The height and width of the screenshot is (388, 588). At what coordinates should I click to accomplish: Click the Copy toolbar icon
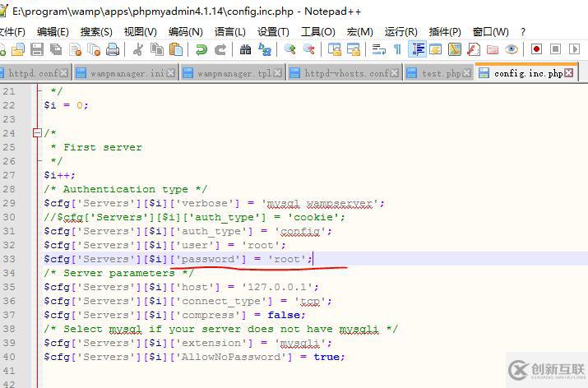click(157, 49)
